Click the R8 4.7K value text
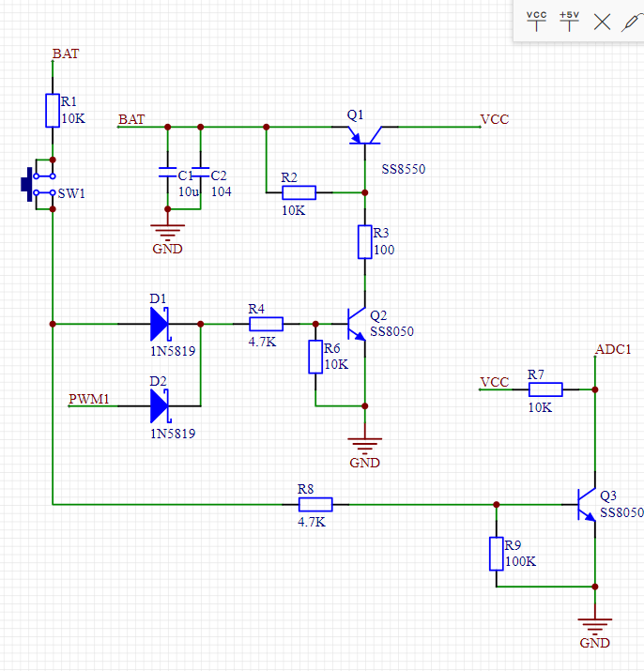Screen dimensions: 644x671 312,522
